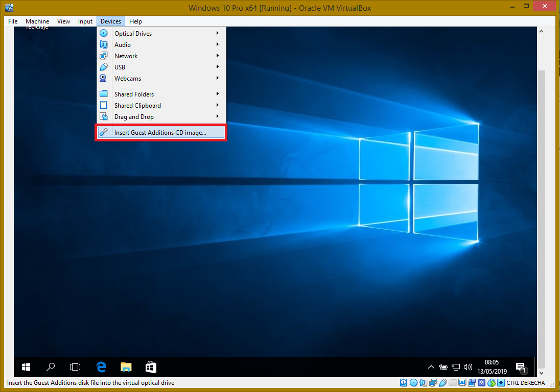The height and width of the screenshot is (392, 560).
Task: Open the Machine menu
Action: pyautogui.click(x=37, y=21)
